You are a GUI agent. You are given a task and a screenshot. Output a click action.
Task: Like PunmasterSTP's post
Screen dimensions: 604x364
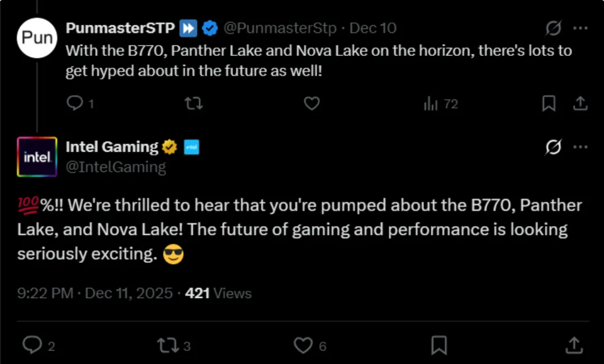(312, 103)
